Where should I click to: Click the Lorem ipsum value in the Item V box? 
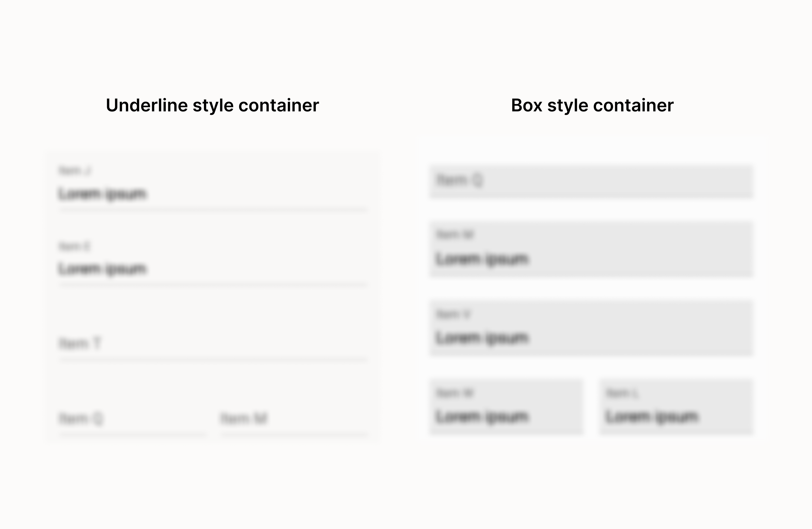[x=482, y=338]
